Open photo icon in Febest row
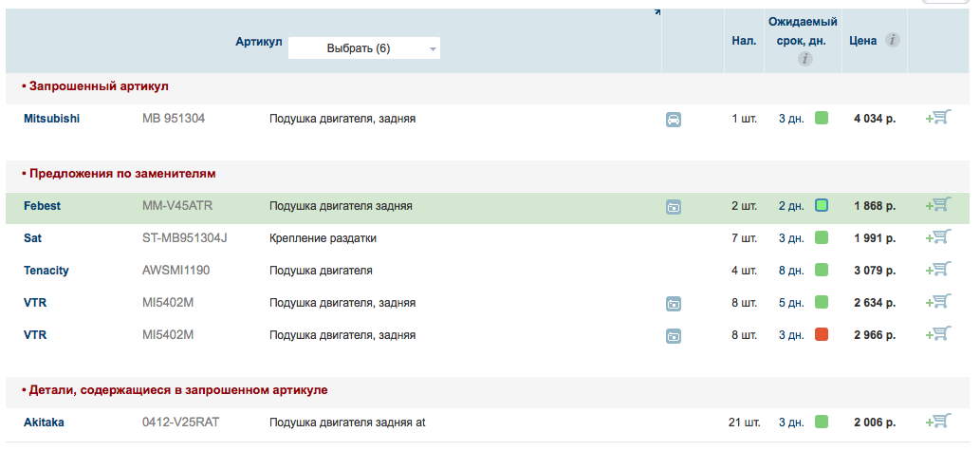This screenshot has width=980, height=451. click(674, 207)
